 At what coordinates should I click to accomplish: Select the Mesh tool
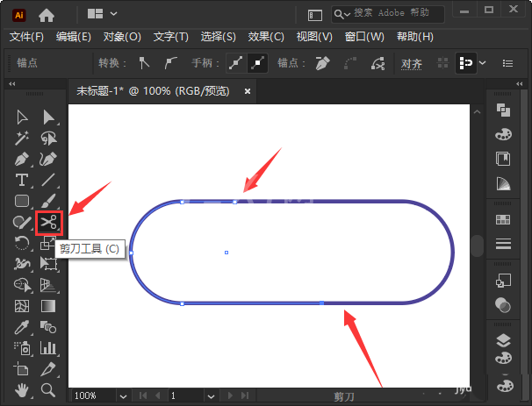tap(22, 306)
